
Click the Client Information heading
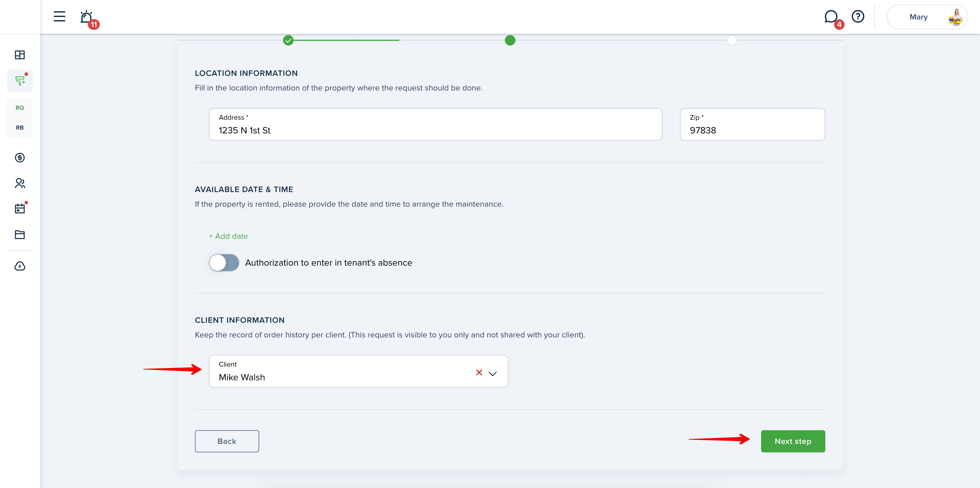pyautogui.click(x=240, y=320)
